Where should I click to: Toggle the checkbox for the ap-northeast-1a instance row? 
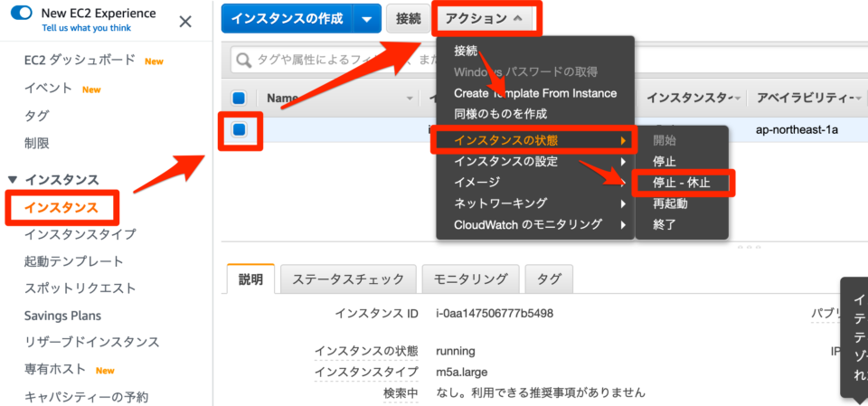click(x=239, y=129)
